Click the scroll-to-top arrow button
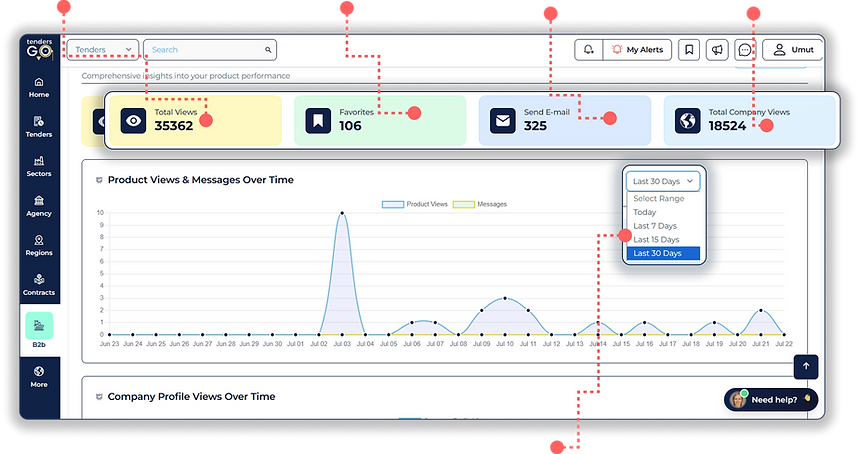 tap(806, 366)
